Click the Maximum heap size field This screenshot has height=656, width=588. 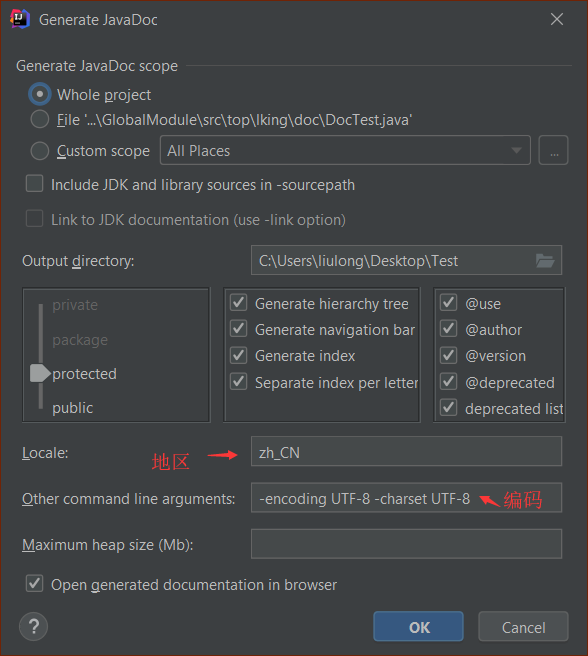406,544
